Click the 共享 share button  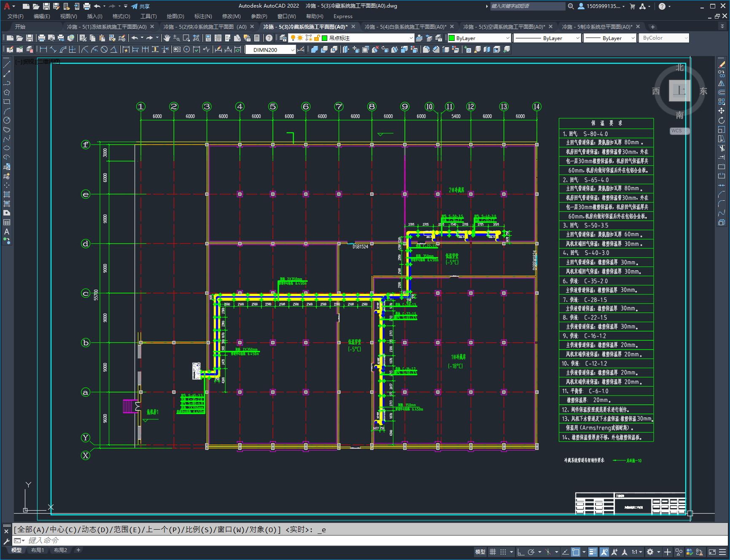(x=140, y=6)
